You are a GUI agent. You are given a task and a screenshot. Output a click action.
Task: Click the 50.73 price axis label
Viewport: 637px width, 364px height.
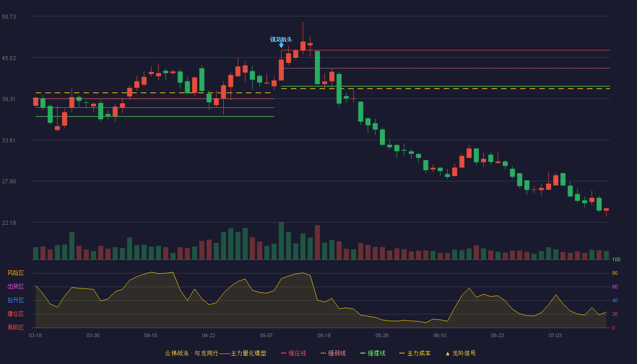tap(9, 16)
